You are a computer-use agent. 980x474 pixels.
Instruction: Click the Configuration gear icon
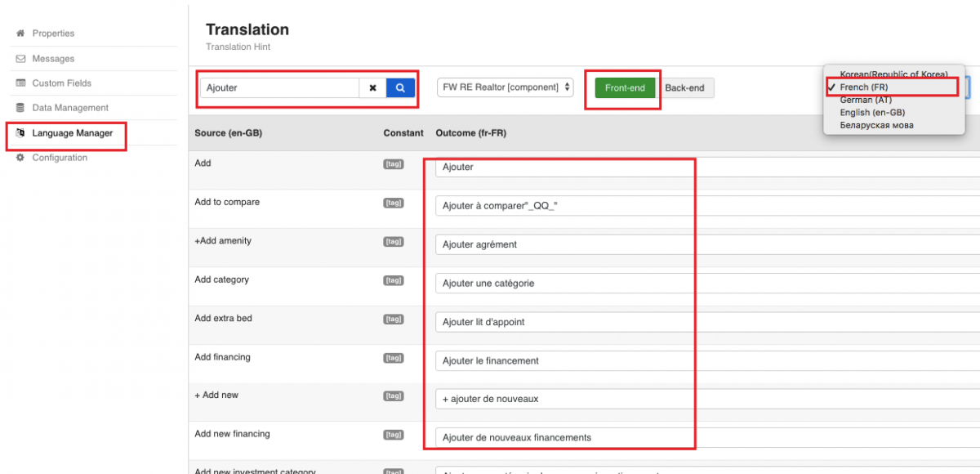pyautogui.click(x=20, y=158)
